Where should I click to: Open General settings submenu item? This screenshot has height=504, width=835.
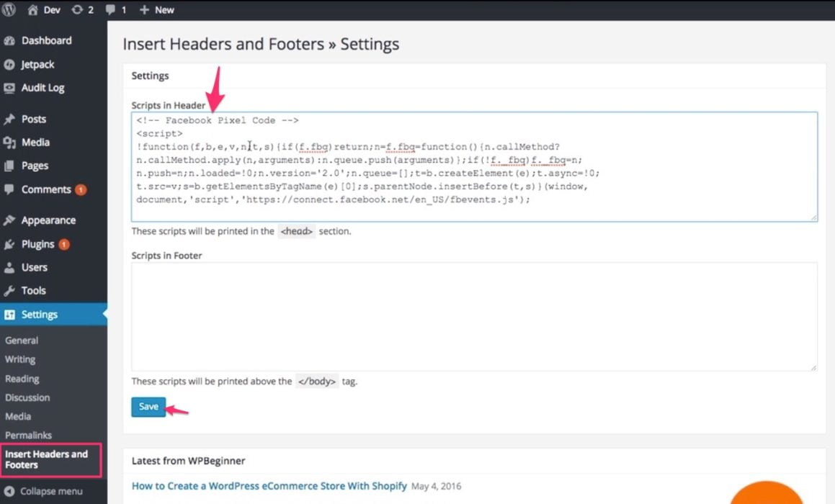coord(22,341)
